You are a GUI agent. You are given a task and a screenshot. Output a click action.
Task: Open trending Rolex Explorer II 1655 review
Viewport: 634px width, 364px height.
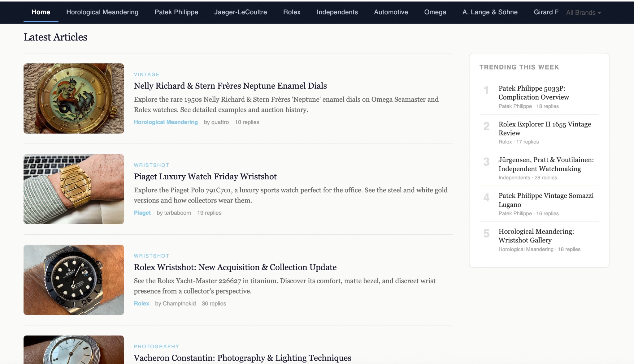tap(544, 128)
